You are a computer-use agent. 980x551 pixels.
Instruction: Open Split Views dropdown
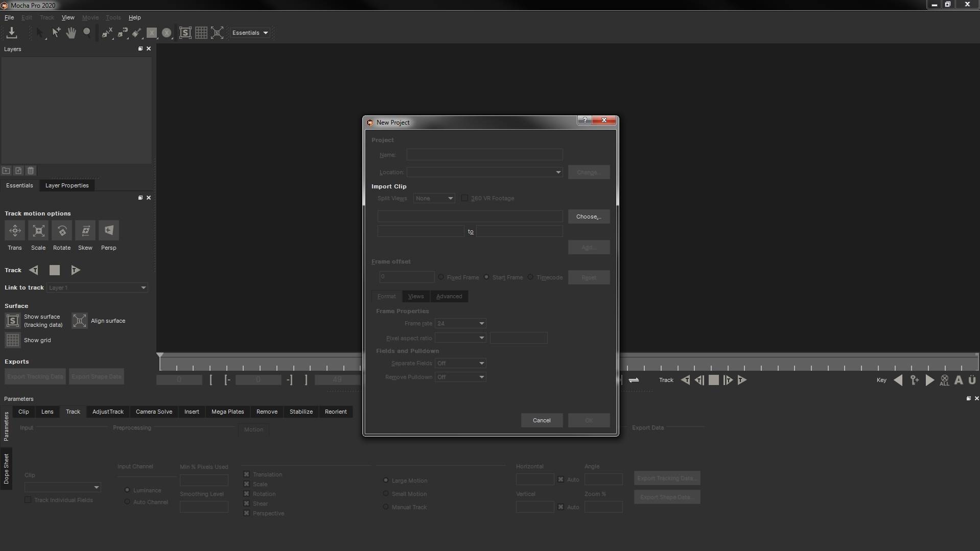[434, 198]
